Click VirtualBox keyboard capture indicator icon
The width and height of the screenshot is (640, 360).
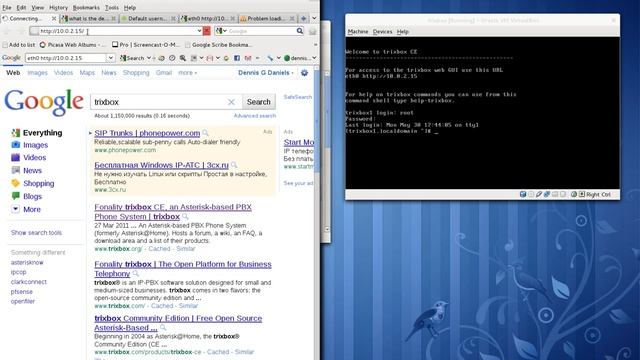[x=582, y=194]
